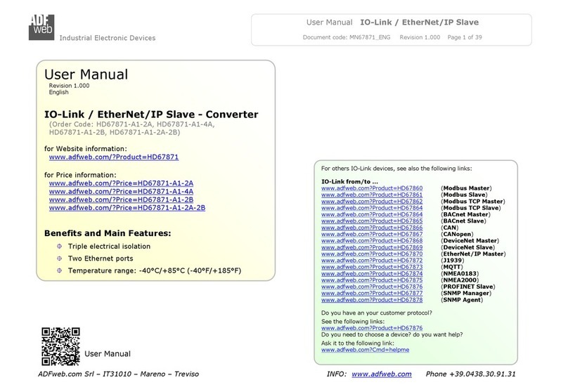Open the HD67864 link beside BACnet Master

coord(372,214)
